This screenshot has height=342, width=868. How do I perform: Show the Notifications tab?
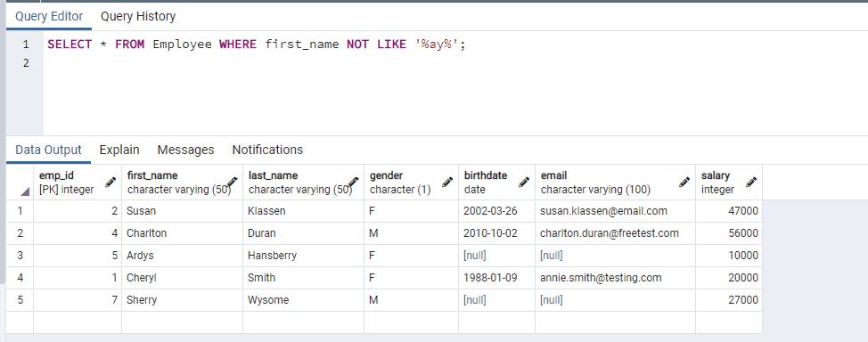(x=267, y=150)
